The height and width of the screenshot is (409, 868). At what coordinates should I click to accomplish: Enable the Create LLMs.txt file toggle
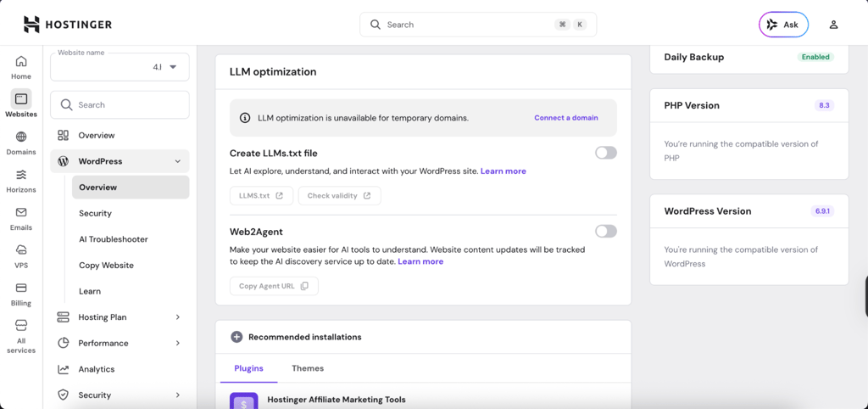pos(605,153)
